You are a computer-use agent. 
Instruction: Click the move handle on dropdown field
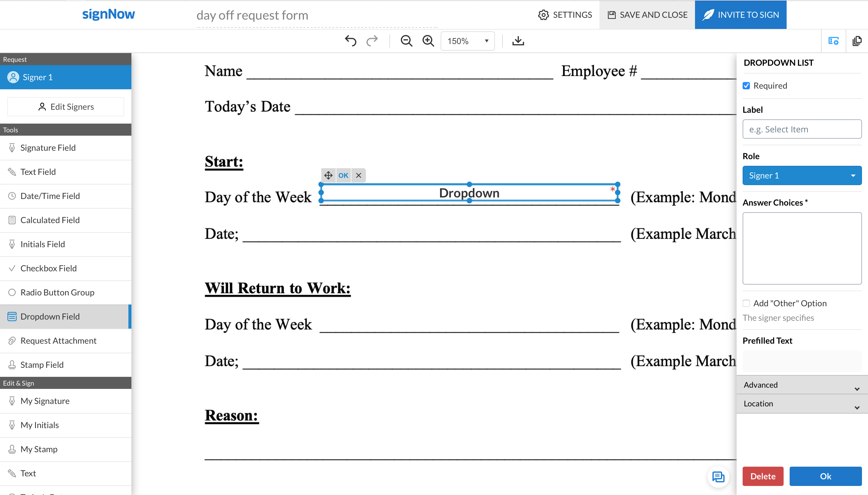[x=328, y=175]
